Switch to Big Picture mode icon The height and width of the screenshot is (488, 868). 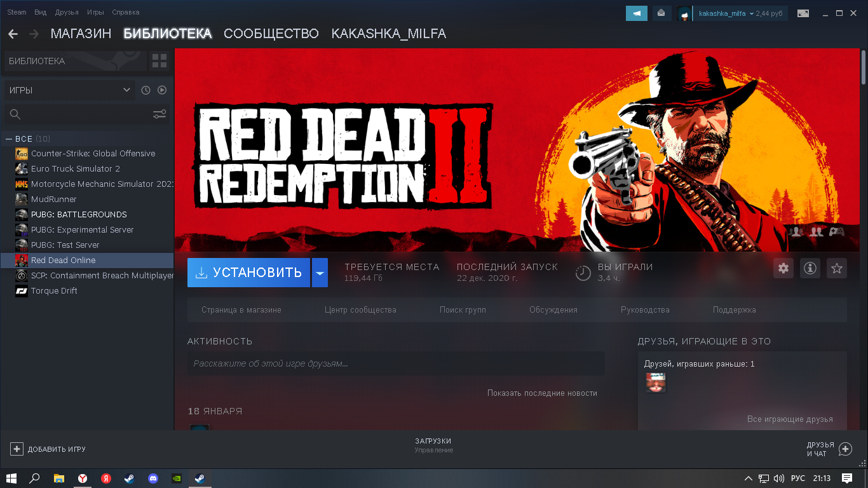804,13
